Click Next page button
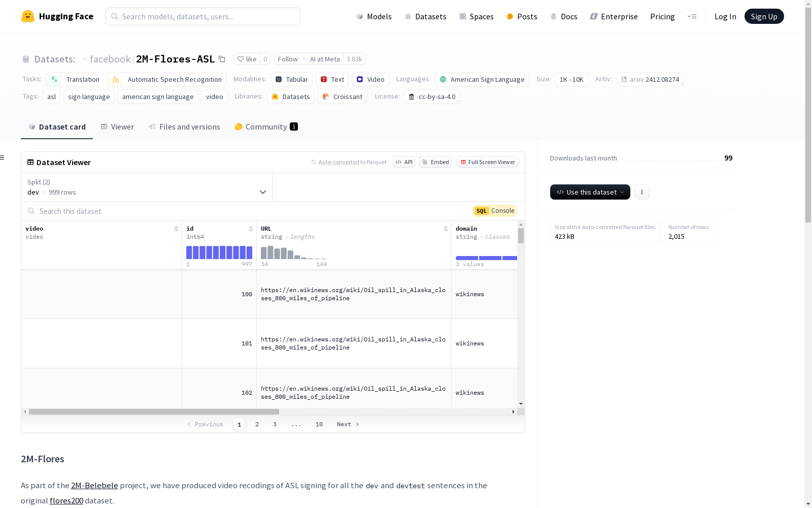This screenshot has width=812, height=508. point(348,424)
